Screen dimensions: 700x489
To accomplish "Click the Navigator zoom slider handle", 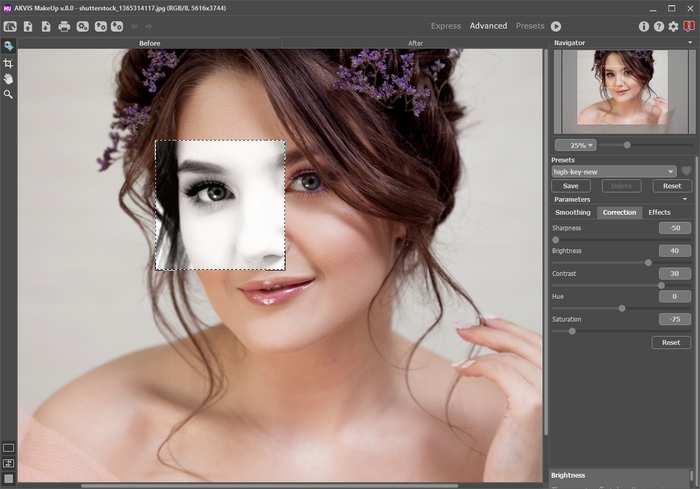I will coord(627,145).
